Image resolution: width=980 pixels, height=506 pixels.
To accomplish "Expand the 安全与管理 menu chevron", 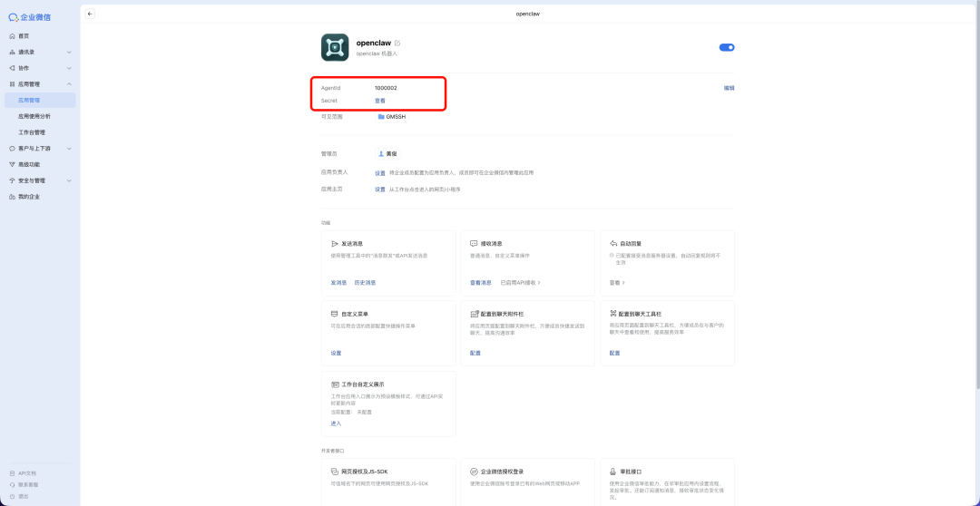I will [69, 180].
